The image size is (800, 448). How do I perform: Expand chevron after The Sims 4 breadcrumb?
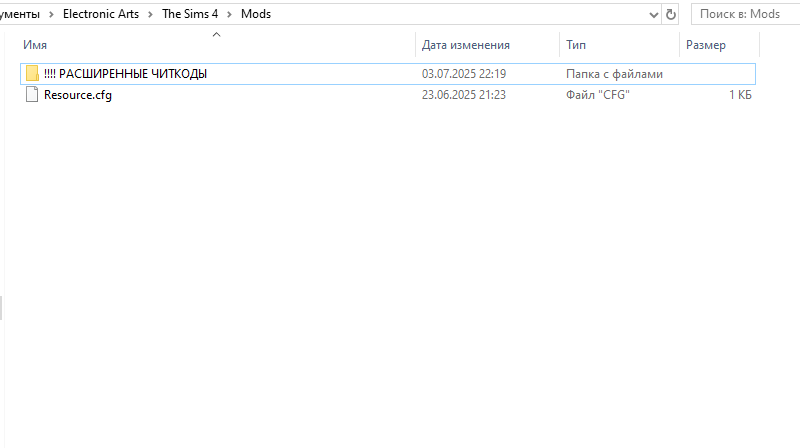click(x=230, y=14)
